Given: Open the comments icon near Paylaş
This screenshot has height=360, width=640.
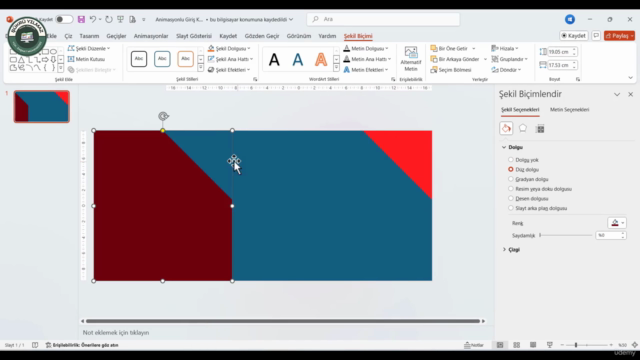Looking at the screenshot, I should pyautogui.click(x=596, y=36).
